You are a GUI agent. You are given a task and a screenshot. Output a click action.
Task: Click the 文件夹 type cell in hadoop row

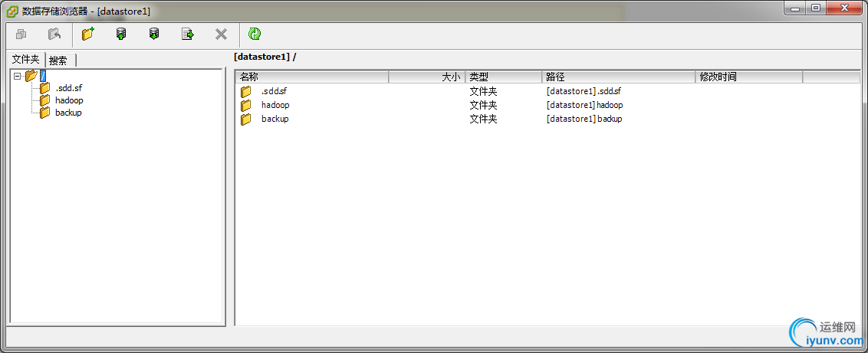483,105
